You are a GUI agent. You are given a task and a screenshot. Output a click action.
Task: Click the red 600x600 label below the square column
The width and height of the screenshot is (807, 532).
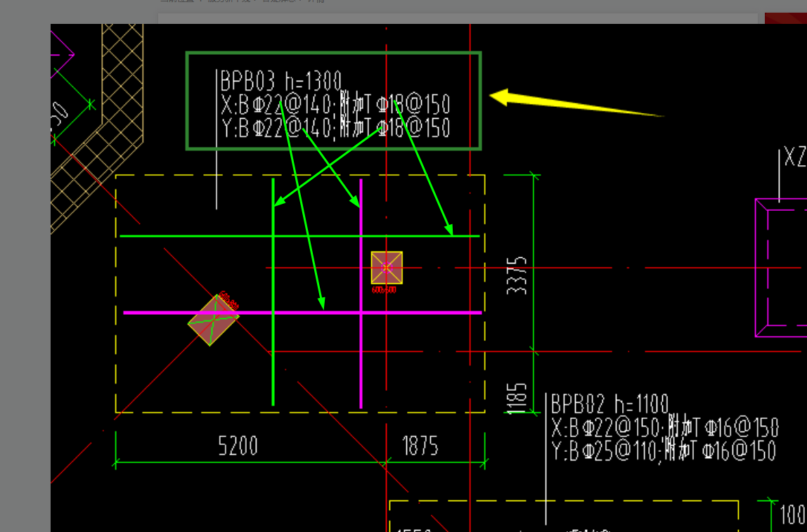point(384,290)
